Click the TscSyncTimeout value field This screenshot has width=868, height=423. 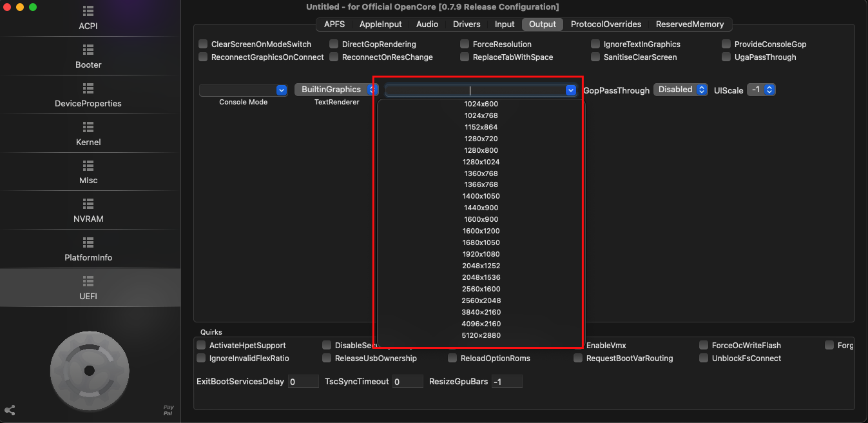pyautogui.click(x=407, y=382)
